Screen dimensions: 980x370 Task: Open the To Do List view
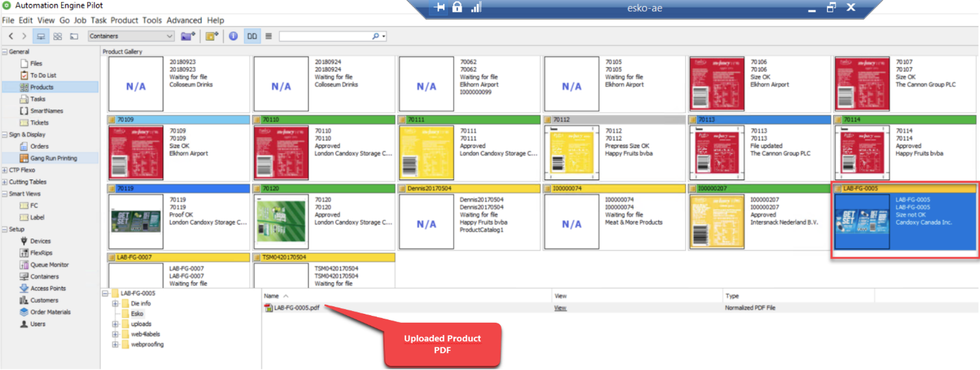pyautogui.click(x=43, y=75)
